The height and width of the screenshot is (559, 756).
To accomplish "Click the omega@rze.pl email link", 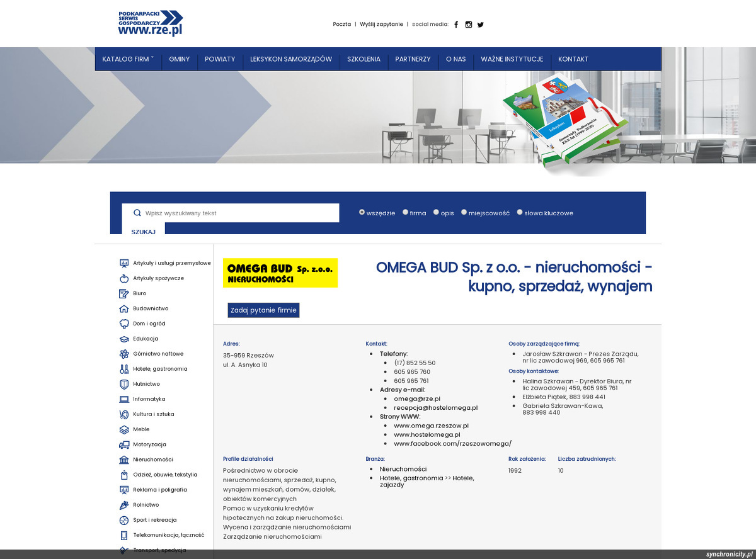I will (x=416, y=398).
